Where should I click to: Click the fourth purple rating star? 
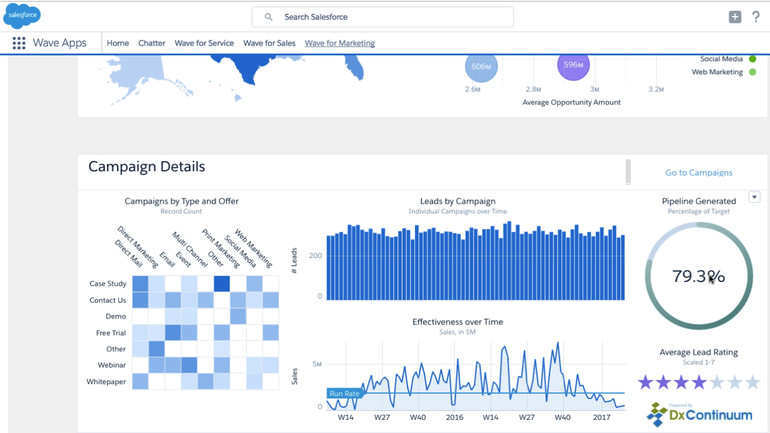click(699, 382)
